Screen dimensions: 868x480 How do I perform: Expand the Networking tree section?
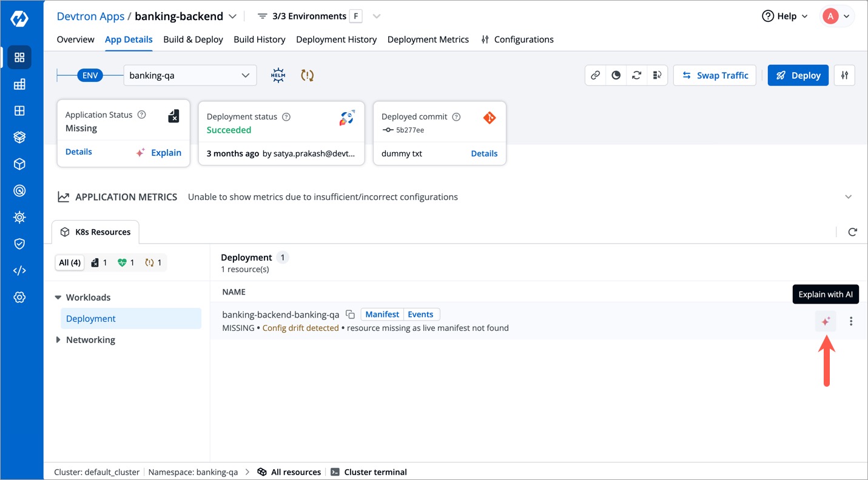point(90,339)
